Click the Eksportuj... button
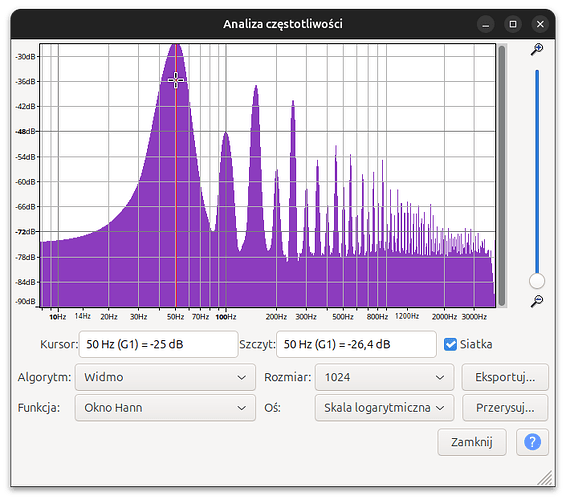 [505, 377]
